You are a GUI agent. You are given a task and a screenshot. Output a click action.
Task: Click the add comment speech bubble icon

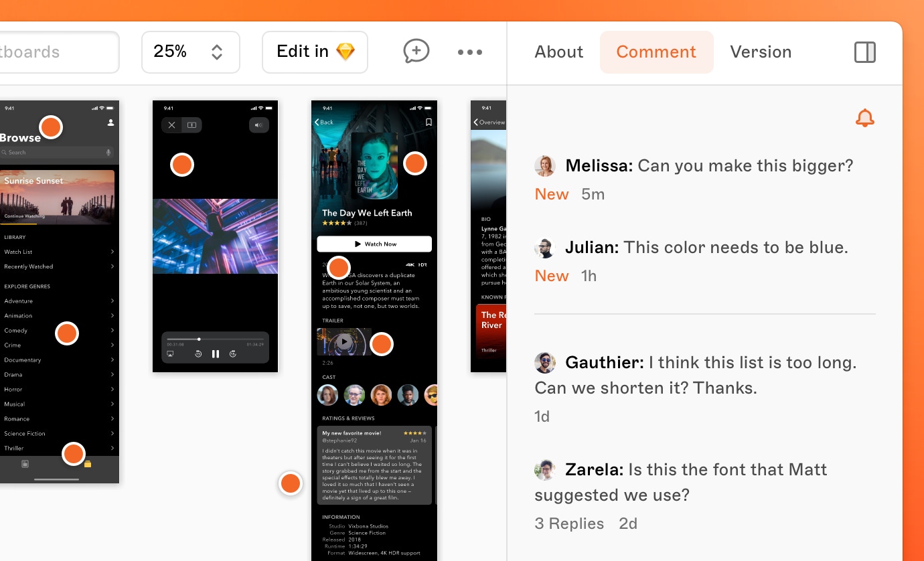(416, 52)
